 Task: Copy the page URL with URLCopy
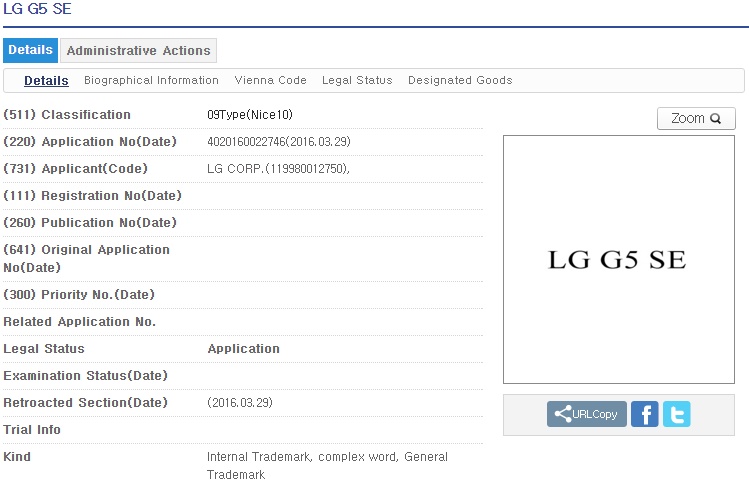[x=587, y=414]
